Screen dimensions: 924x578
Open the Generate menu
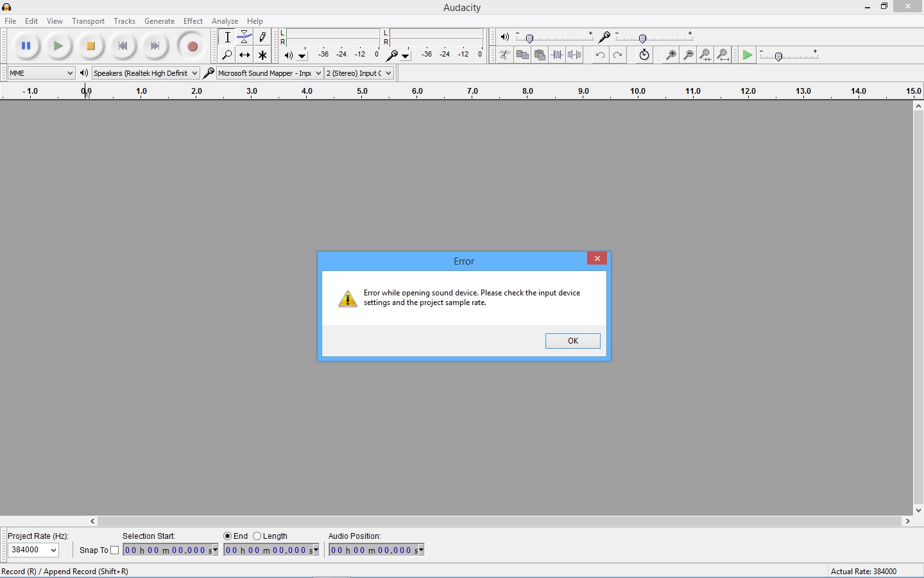[160, 21]
